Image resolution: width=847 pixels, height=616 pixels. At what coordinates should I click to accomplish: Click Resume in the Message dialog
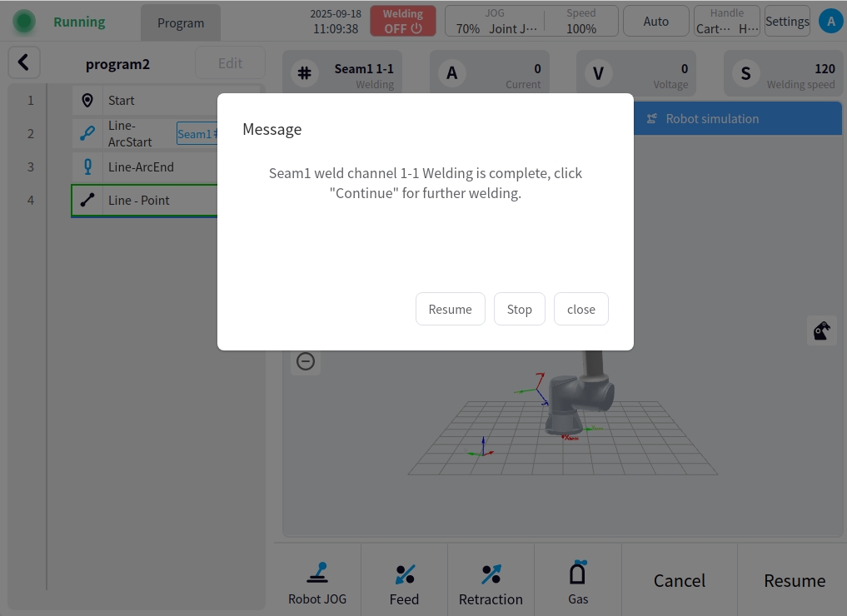[x=450, y=309]
